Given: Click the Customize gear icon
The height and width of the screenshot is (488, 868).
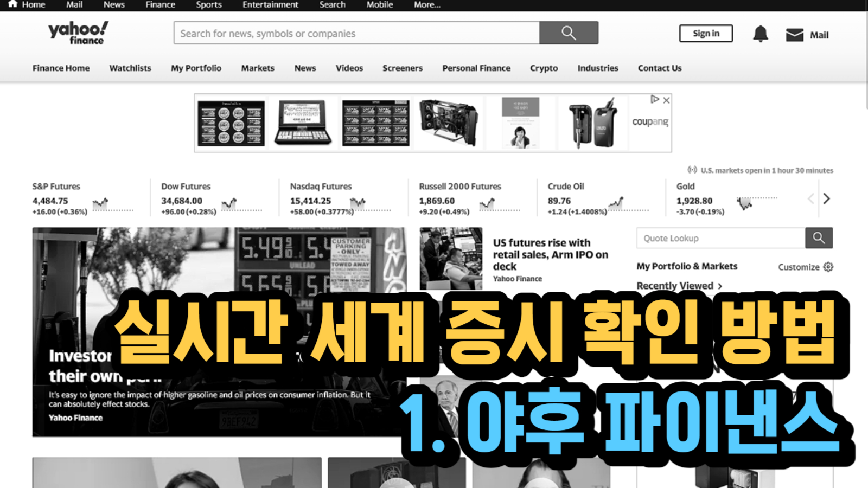Looking at the screenshot, I should (x=828, y=267).
